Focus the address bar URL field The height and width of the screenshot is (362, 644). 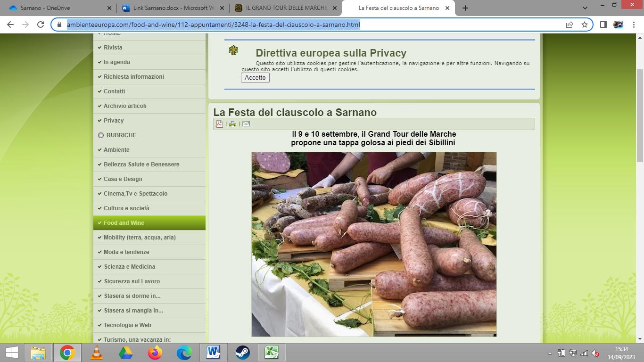click(311, 25)
